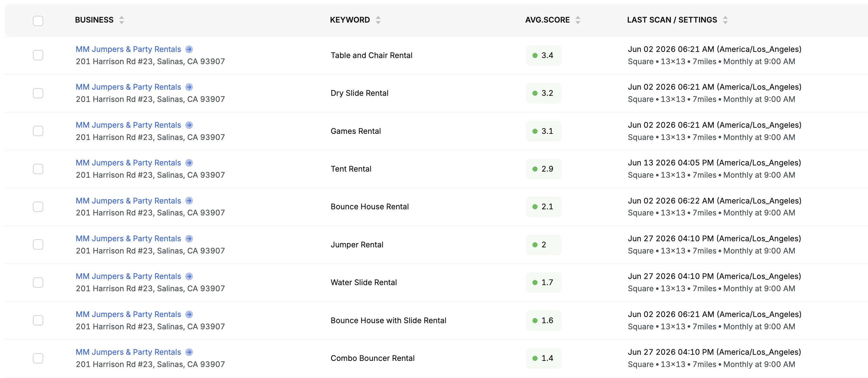Screen dimensions: 868x378
Task: Select the 3.1 score badge
Action: 543,131
